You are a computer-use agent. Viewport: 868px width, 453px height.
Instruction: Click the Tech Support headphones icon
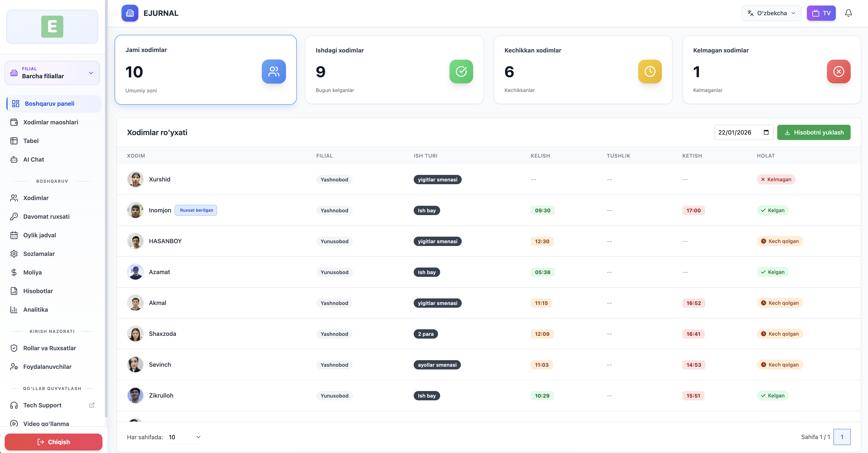click(14, 405)
